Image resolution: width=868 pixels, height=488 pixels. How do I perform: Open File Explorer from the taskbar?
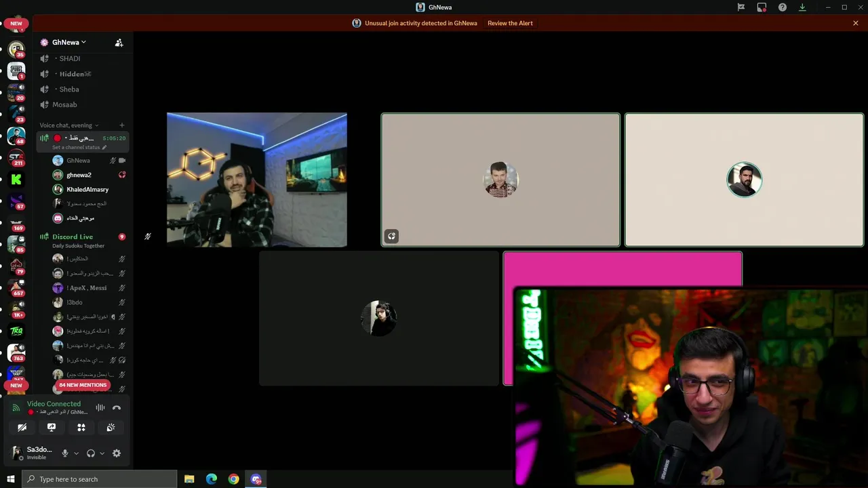[189, 479]
